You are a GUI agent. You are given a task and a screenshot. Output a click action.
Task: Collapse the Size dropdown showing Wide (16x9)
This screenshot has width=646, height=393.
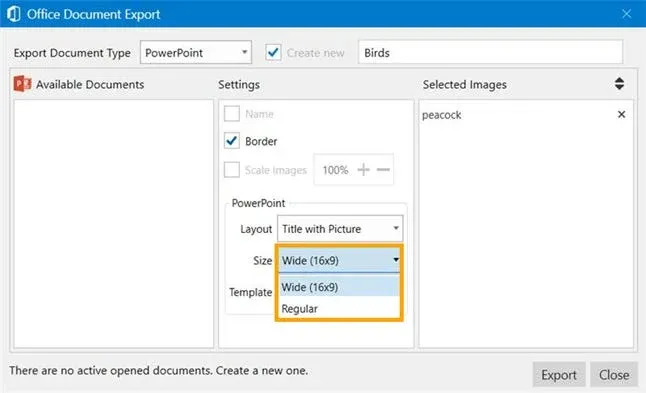pos(339,260)
